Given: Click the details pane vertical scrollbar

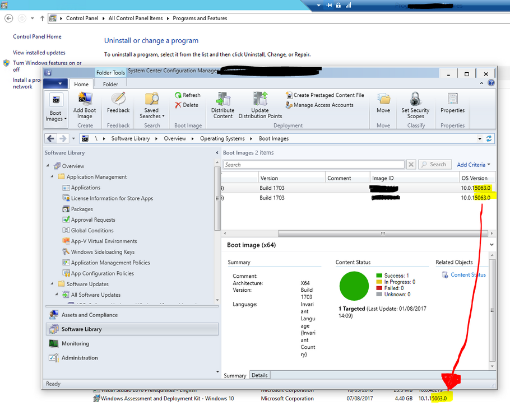Looking at the screenshot, I should [x=492, y=310].
